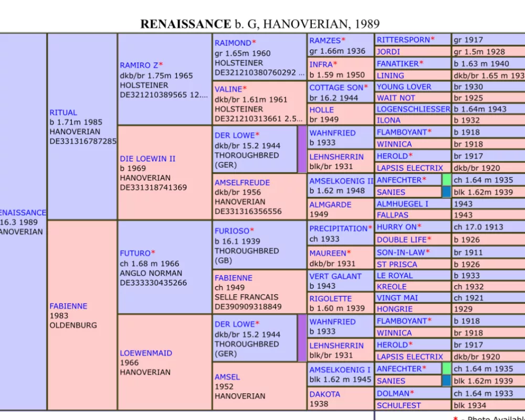Image resolution: width=525 pixels, height=420 pixels.
Task: Click red photo asterisk next to VALINE
Action: point(245,89)
